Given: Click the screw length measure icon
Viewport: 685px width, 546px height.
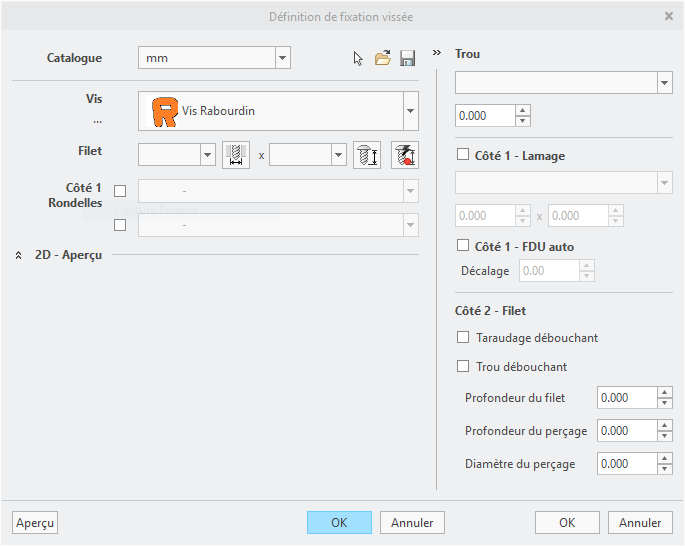Looking at the screenshot, I should click(367, 155).
